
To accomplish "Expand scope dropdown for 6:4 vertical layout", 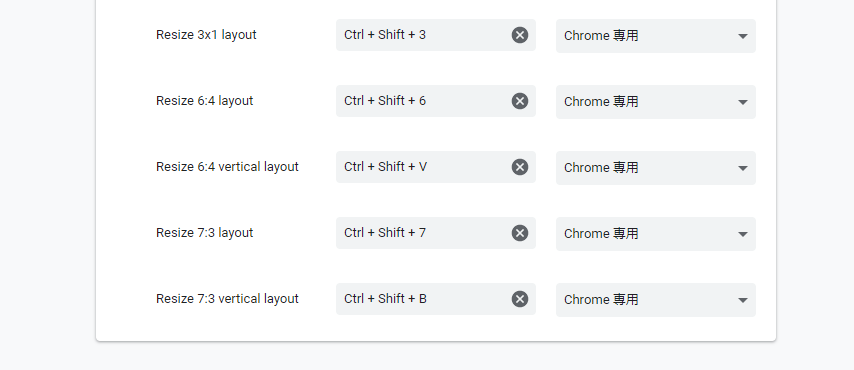I will [x=656, y=168].
